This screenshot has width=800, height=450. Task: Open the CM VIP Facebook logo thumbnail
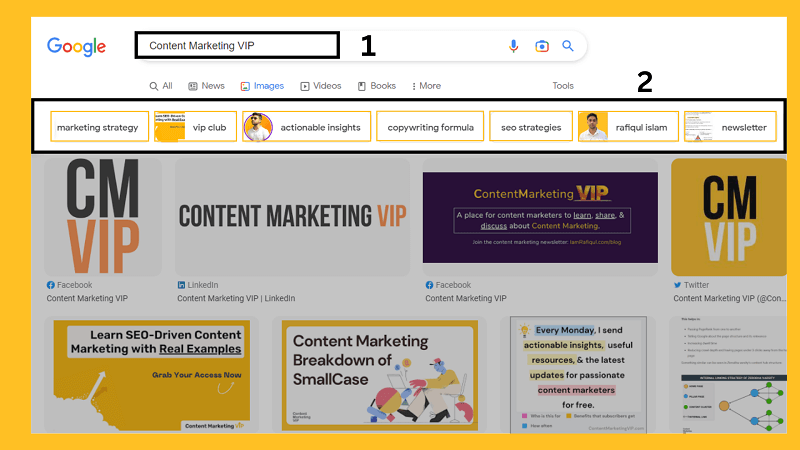(x=103, y=217)
